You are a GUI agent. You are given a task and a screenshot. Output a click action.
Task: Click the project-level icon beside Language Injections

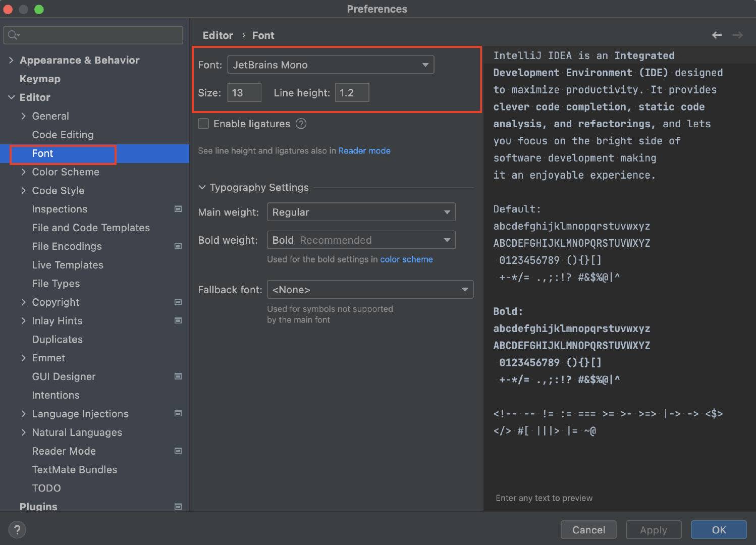(178, 413)
